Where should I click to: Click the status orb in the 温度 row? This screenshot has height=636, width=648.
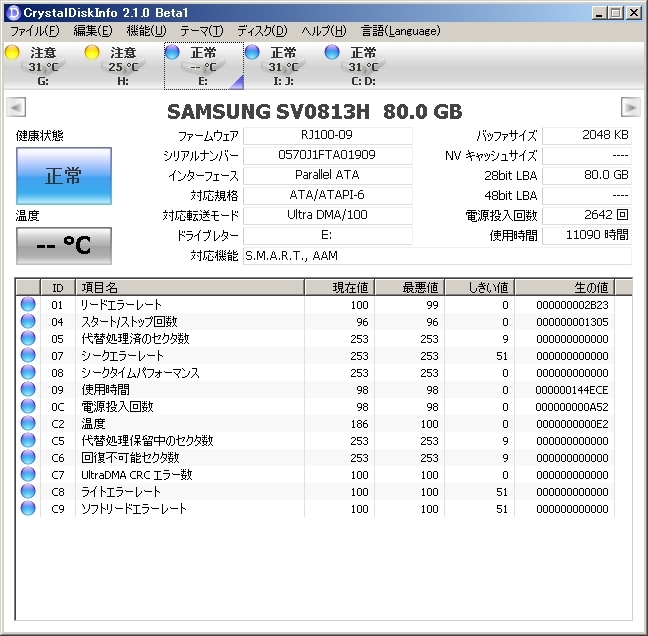(28, 424)
